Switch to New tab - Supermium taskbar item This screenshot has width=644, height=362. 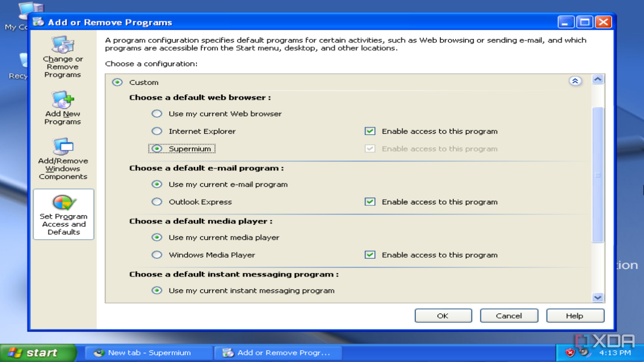pos(149,353)
